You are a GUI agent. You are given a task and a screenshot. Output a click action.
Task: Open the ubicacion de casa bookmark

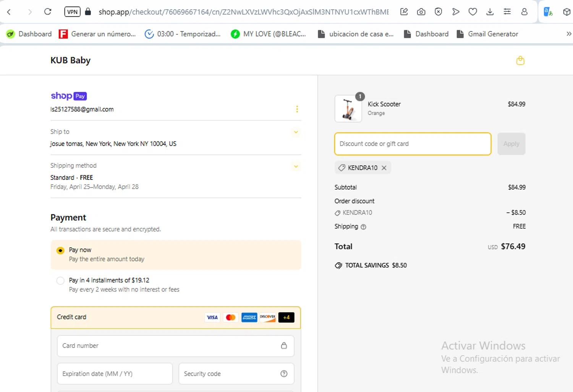[356, 34]
